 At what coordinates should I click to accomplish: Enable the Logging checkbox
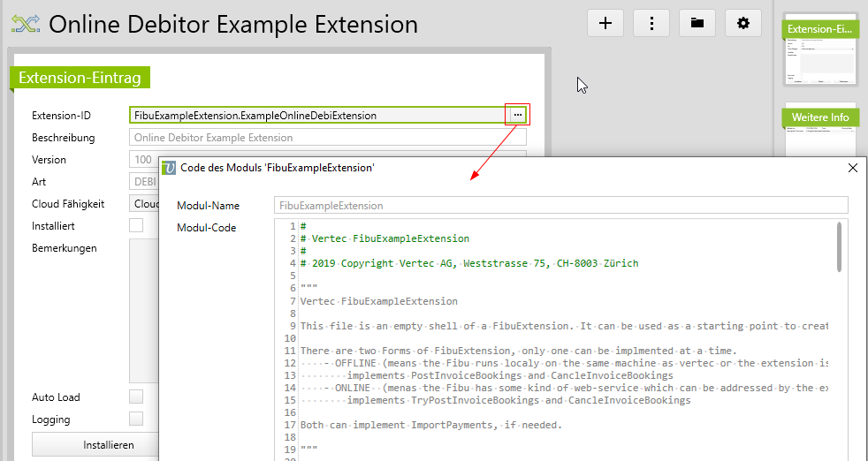tap(136, 419)
